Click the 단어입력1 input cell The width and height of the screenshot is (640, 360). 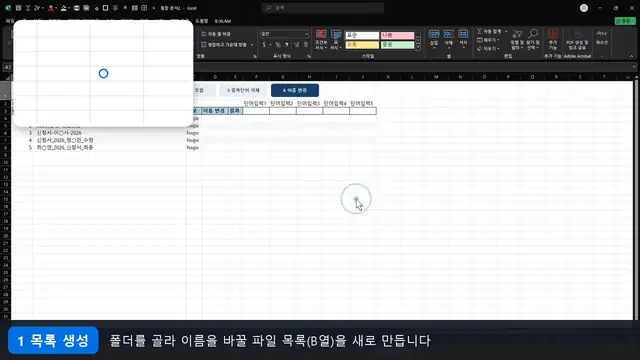256,111
